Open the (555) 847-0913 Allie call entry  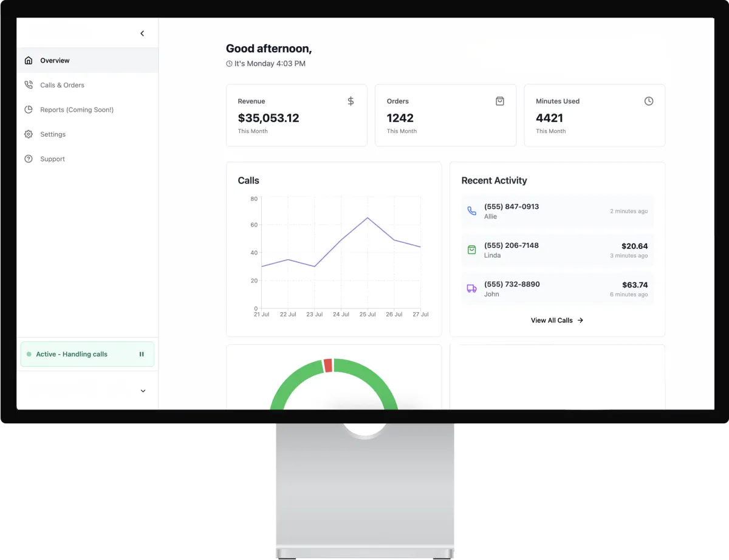(x=558, y=211)
